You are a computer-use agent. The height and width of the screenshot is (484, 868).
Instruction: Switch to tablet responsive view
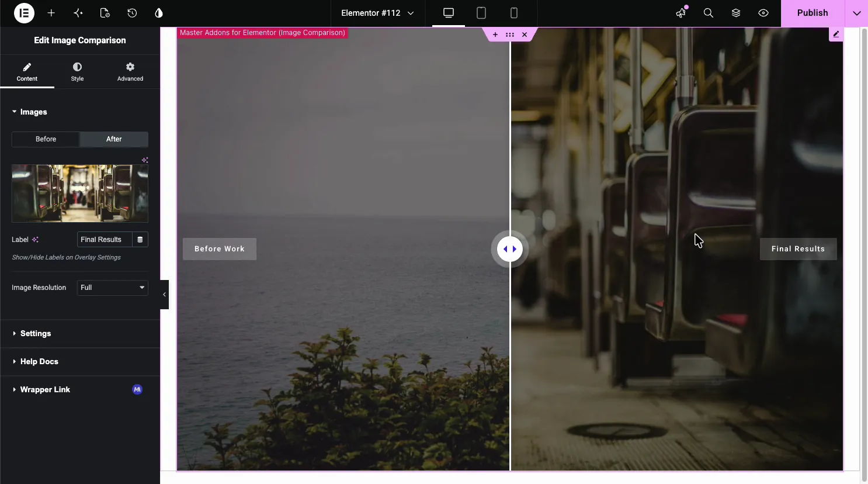481,13
